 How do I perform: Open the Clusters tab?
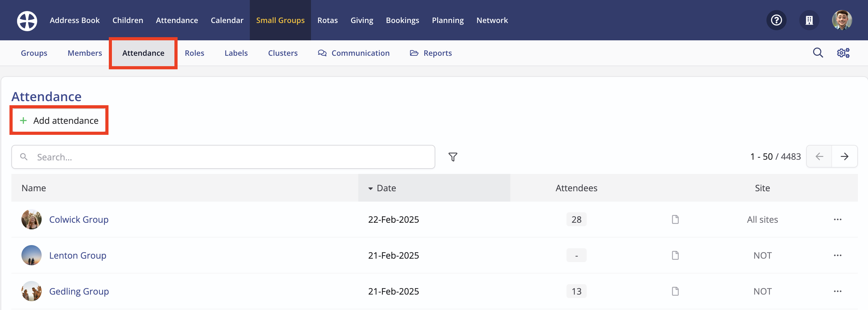pos(282,53)
